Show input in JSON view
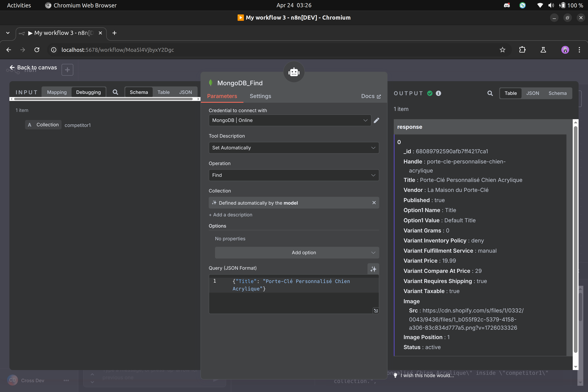Screen dimensions: 588x392 click(x=185, y=92)
